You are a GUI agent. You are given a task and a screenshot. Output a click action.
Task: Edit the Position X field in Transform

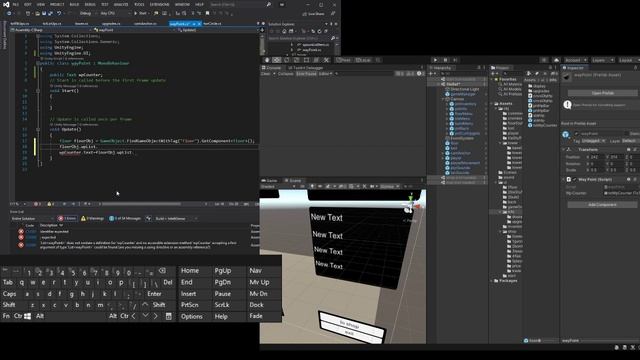(x=597, y=157)
